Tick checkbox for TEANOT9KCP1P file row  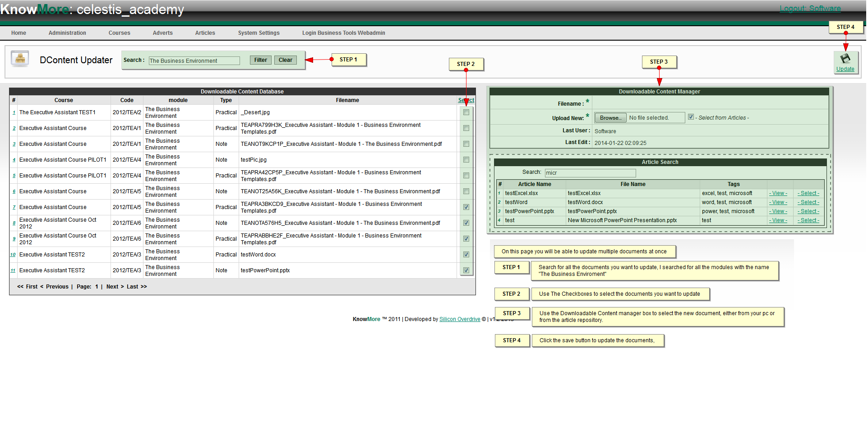466,144
